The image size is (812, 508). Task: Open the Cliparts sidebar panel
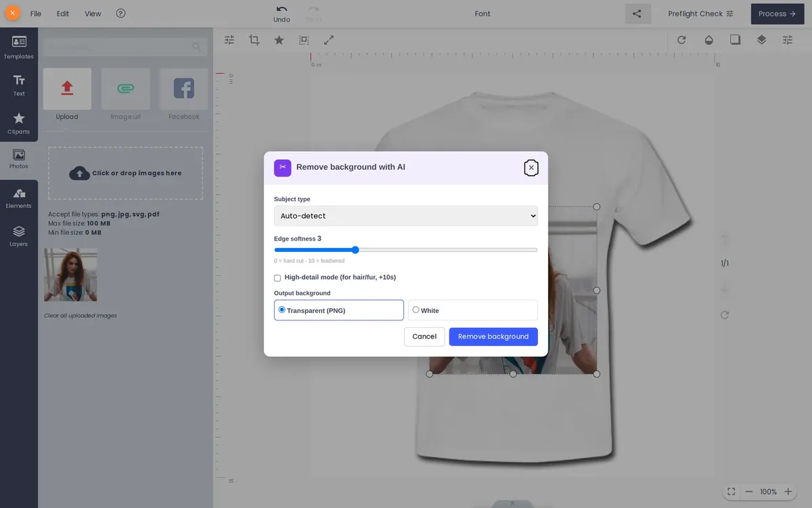(x=19, y=123)
